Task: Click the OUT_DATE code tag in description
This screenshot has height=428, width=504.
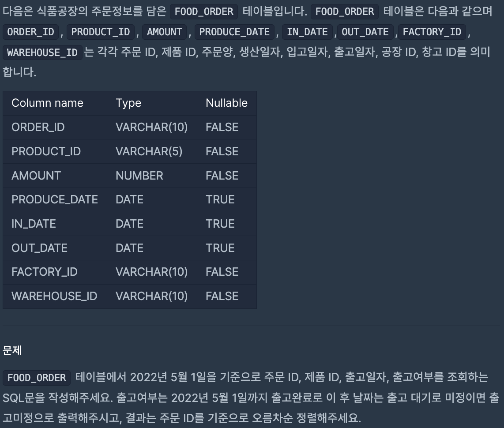Action: coord(365,32)
